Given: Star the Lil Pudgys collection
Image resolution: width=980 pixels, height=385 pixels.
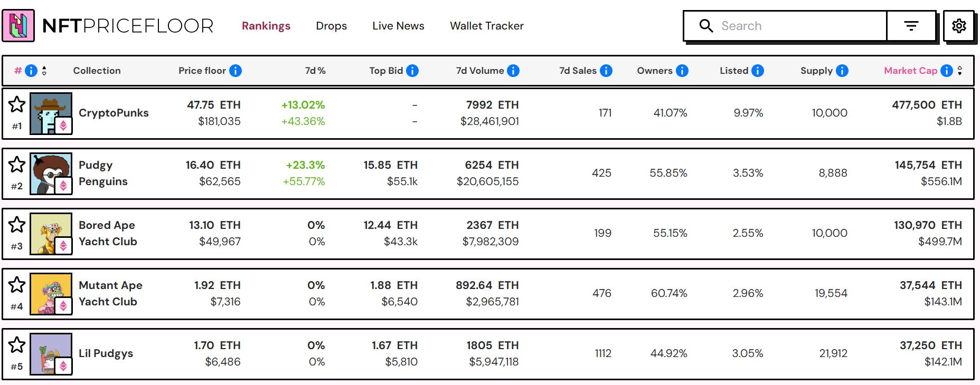Looking at the screenshot, I should [17, 345].
